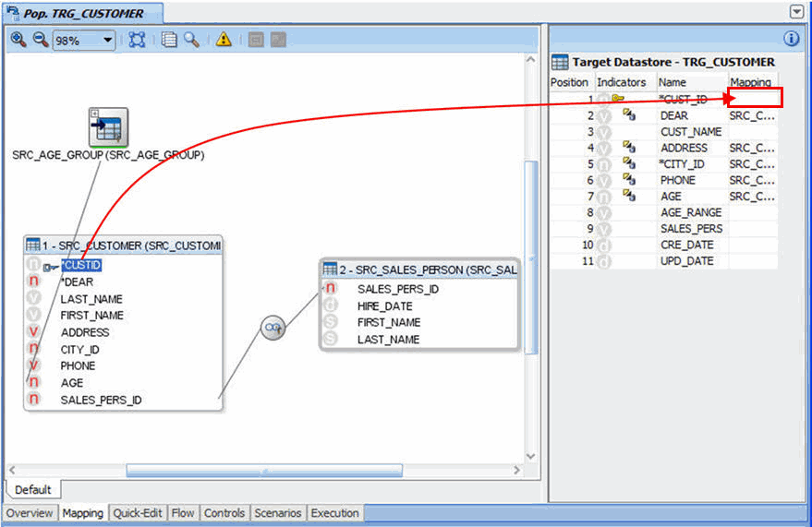812x527 pixels.
Task: Click the SRC_C… mapping cell for DEAR
Action: (x=753, y=115)
